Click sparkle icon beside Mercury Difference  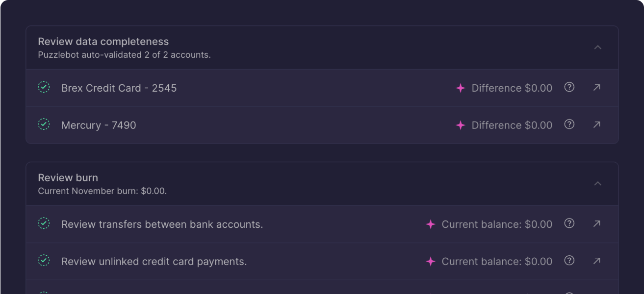(460, 125)
